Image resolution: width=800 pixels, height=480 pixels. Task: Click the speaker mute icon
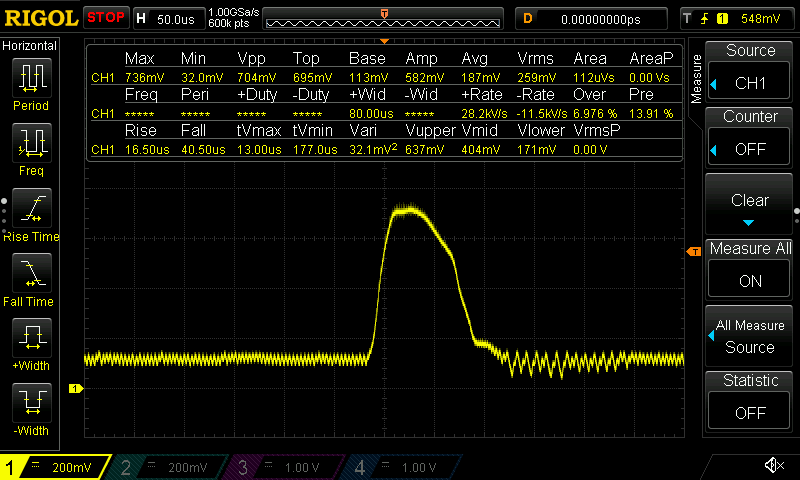773,466
